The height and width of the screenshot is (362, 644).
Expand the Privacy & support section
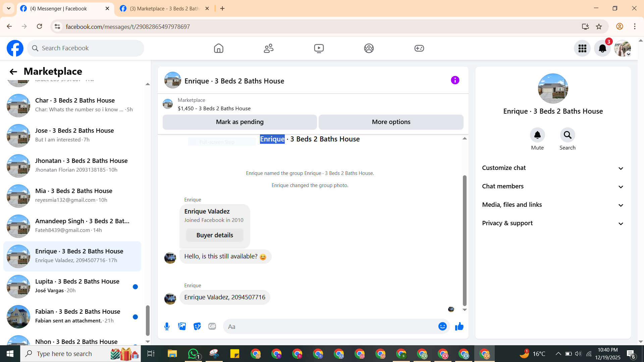[x=553, y=223]
